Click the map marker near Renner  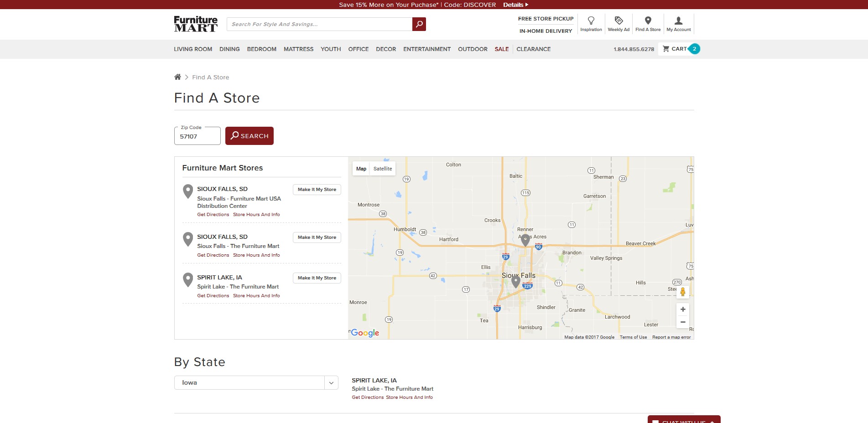[x=525, y=240]
